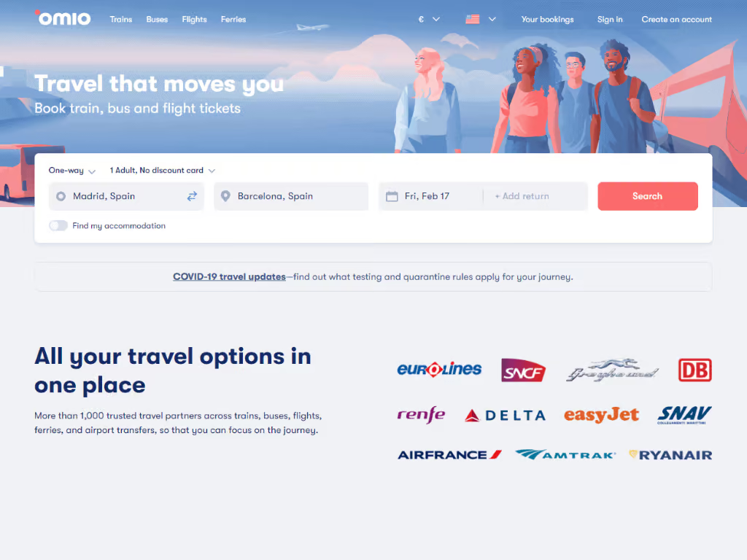
Task: Open the Trains menu item
Action: 121,20
